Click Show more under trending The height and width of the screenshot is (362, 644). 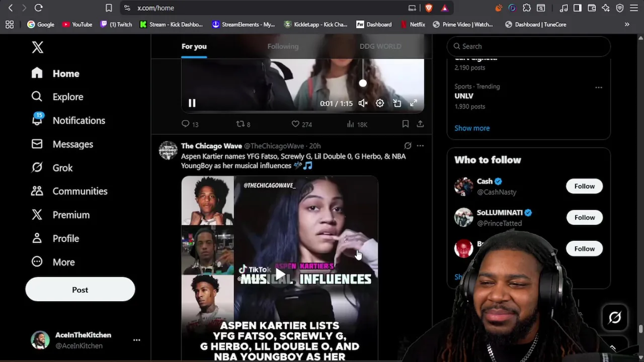pyautogui.click(x=472, y=128)
